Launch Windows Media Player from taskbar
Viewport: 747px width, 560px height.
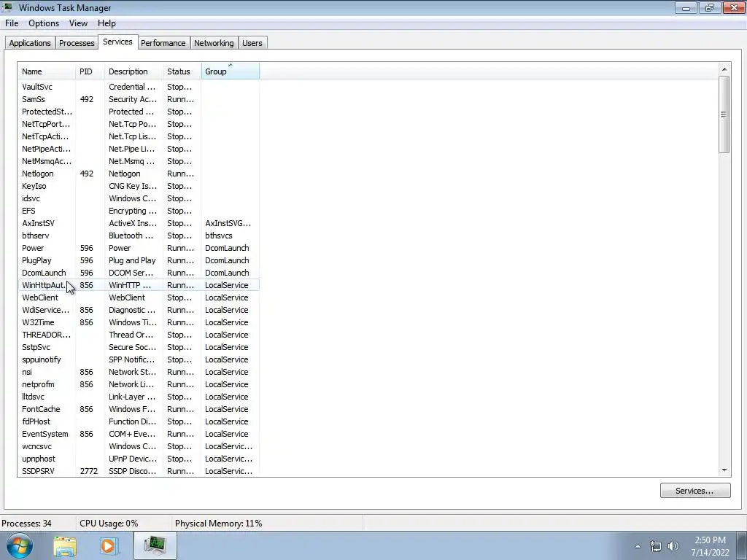pyautogui.click(x=109, y=545)
